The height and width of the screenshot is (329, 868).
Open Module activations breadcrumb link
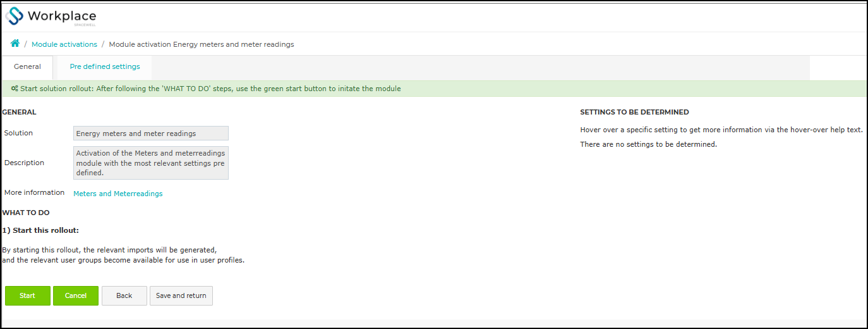(x=64, y=44)
